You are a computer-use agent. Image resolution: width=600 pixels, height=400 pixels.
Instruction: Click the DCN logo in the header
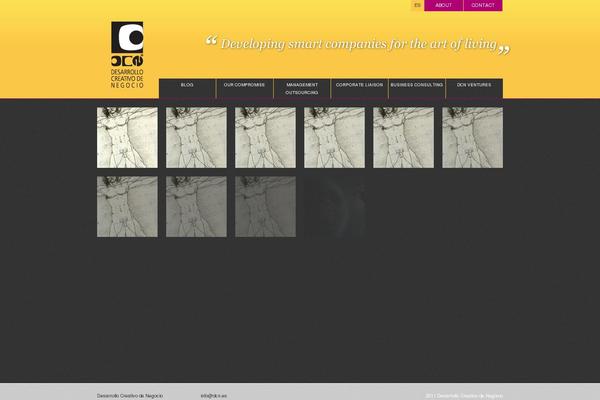point(127,55)
